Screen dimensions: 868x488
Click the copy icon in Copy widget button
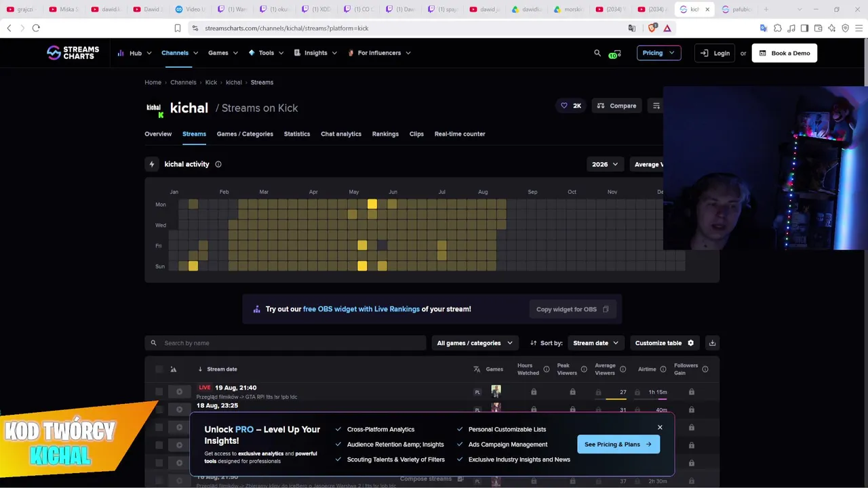[x=606, y=309]
